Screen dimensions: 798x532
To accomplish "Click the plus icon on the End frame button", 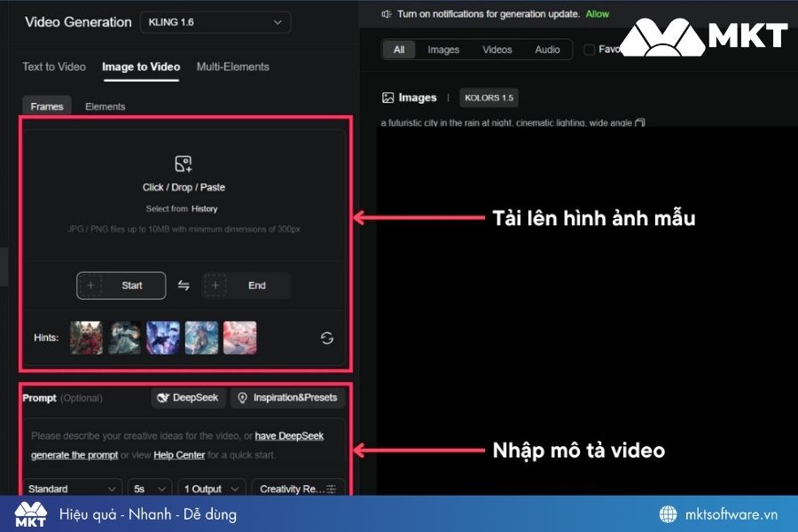I will point(215,285).
